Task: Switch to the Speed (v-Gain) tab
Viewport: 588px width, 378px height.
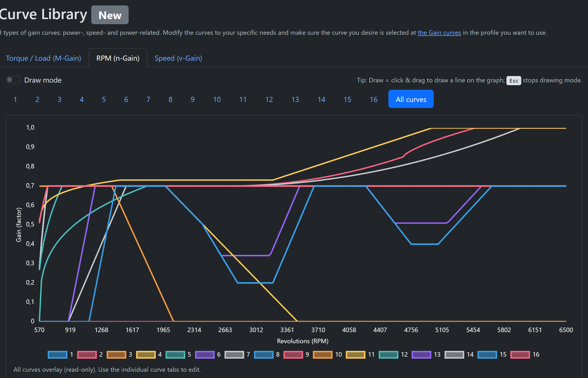Action: [178, 58]
